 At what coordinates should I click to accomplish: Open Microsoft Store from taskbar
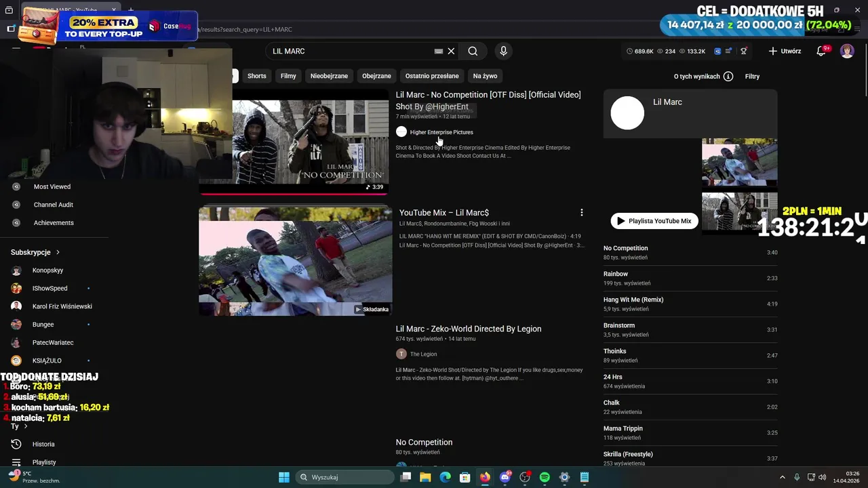pos(465,477)
